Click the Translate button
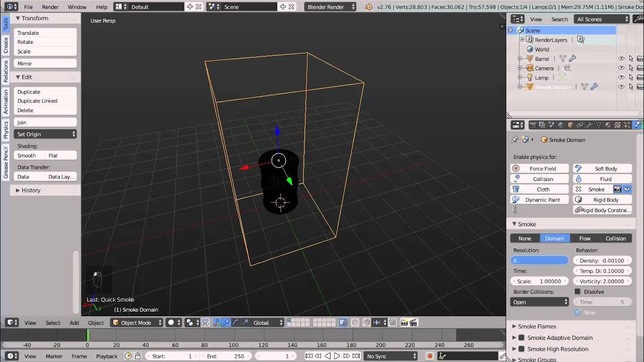This screenshot has height=362, width=644. (x=45, y=33)
